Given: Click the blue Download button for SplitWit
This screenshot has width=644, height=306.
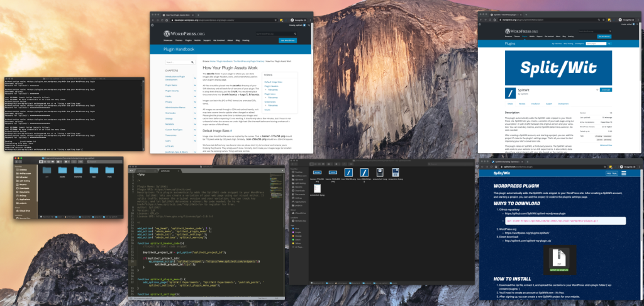Looking at the screenshot, I should 606,89.
